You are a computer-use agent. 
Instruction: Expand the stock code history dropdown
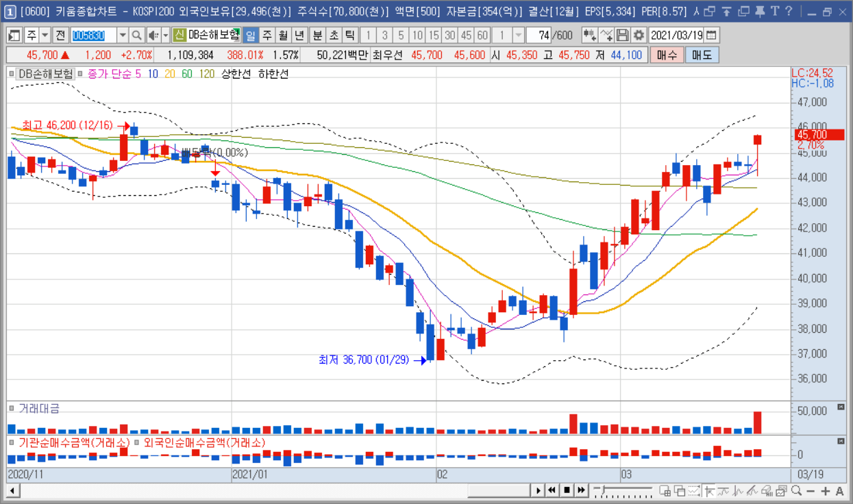123,35
